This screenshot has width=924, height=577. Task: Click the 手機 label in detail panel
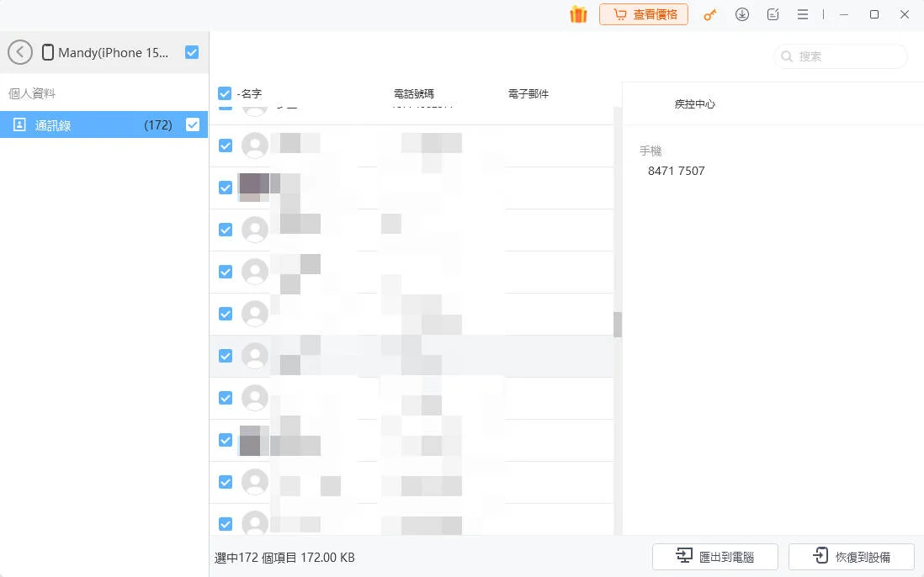[651, 151]
